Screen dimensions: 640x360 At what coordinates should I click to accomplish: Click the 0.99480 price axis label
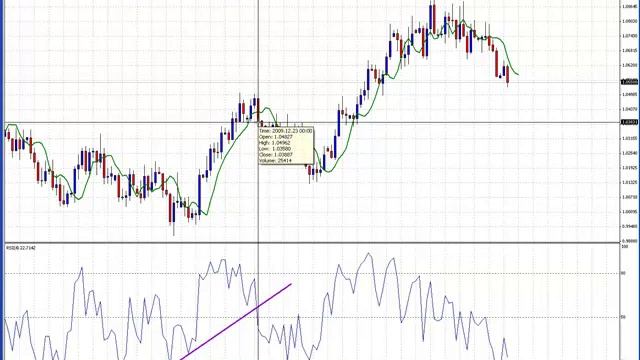629,227
